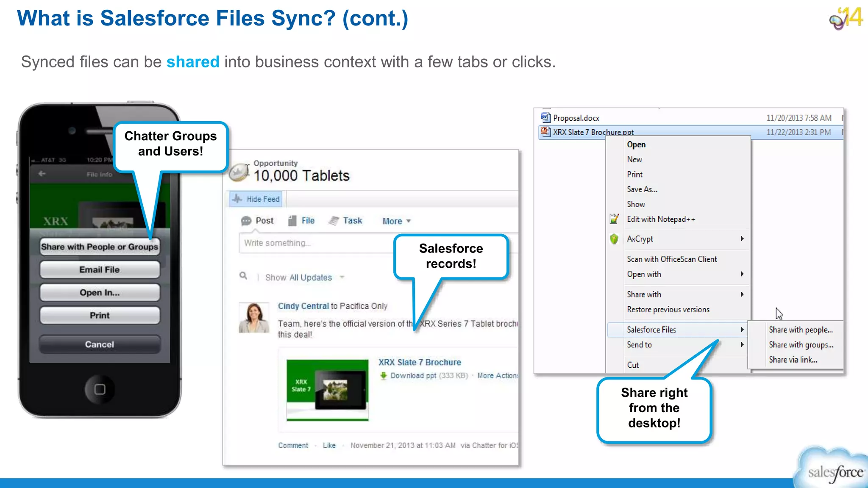This screenshot has width=868, height=488.
Task: Choose Share via link... in submenu
Action: (x=793, y=360)
